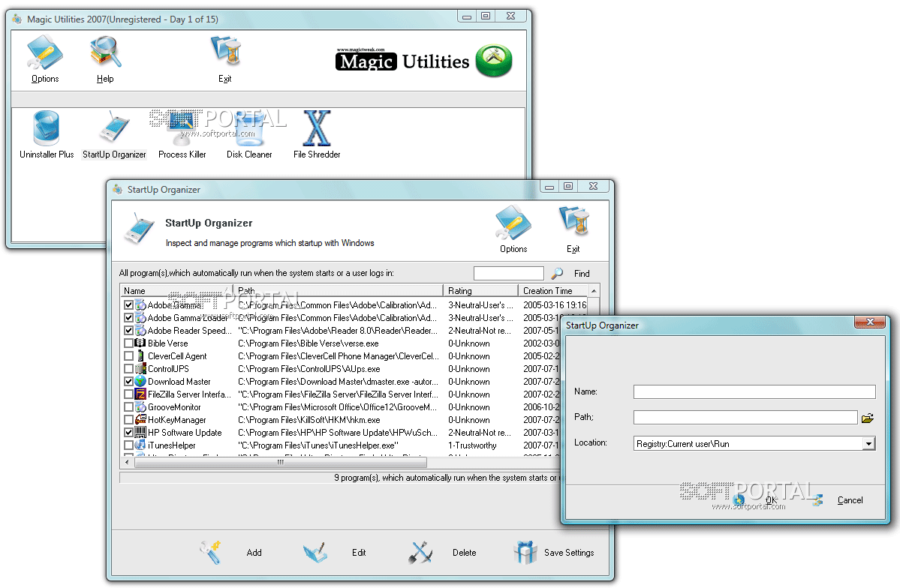
Task: Select StartUp Organizer tool in the main window
Action: tap(114, 136)
